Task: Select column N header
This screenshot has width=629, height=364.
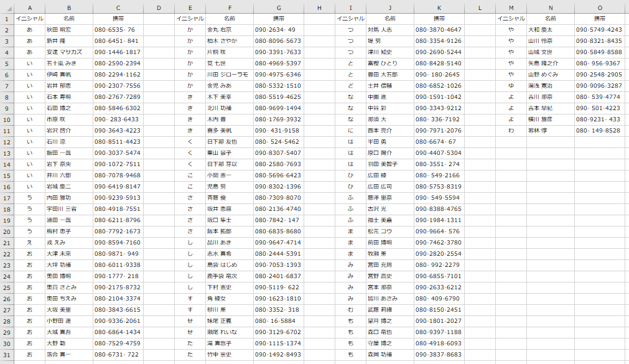Action: pyautogui.click(x=551, y=8)
